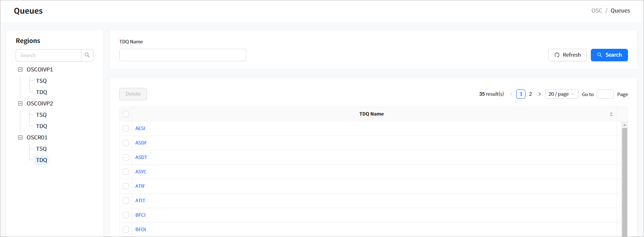
Task: Open the 20 / page size dropdown
Action: click(561, 94)
